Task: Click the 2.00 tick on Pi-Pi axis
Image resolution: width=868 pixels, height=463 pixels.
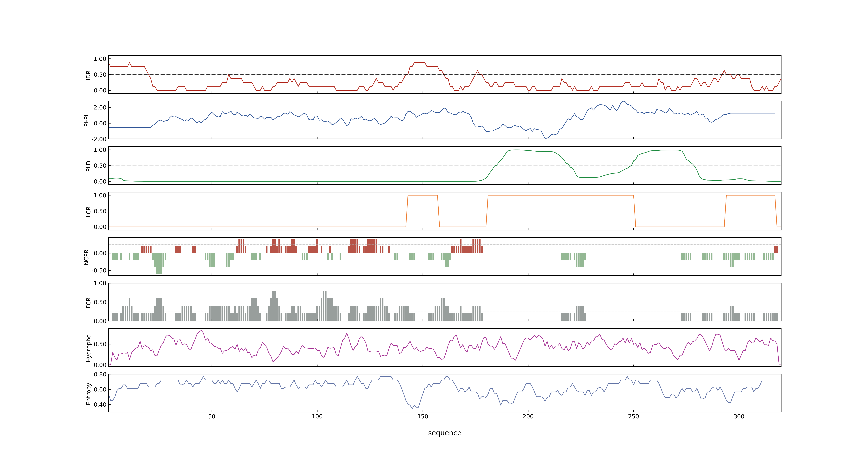Action: point(100,108)
